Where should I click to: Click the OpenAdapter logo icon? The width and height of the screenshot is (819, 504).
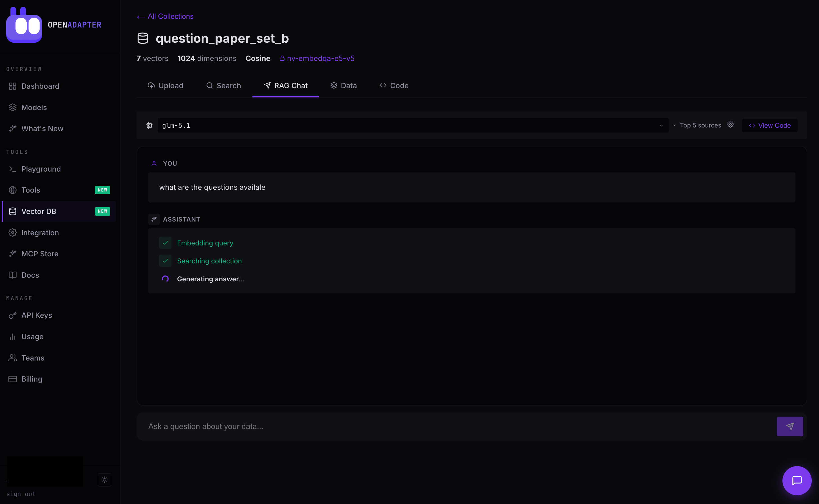pos(24,25)
